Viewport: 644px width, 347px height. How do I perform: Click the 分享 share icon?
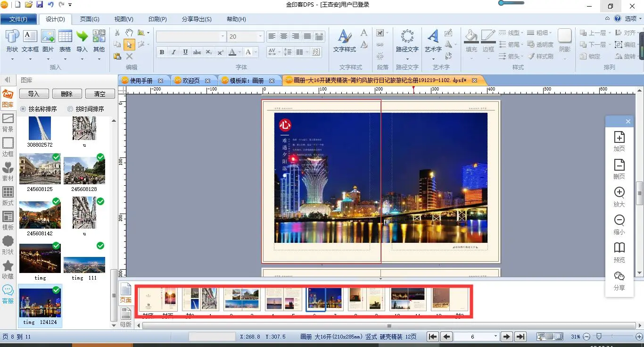(619, 276)
